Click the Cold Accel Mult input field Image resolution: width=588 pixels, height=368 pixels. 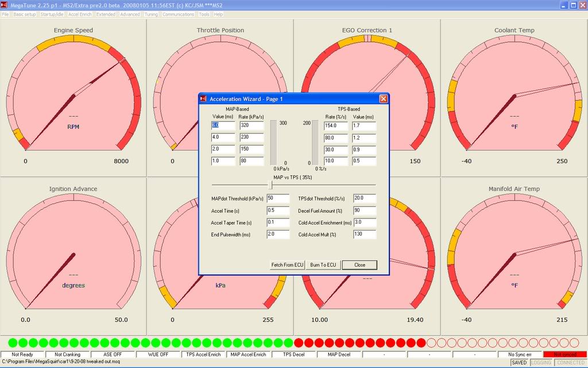point(365,235)
